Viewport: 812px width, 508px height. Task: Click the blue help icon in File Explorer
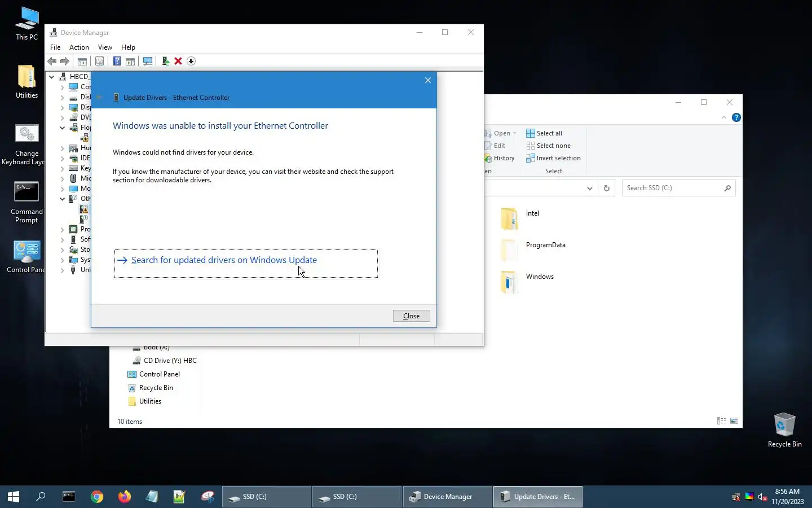tap(736, 117)
